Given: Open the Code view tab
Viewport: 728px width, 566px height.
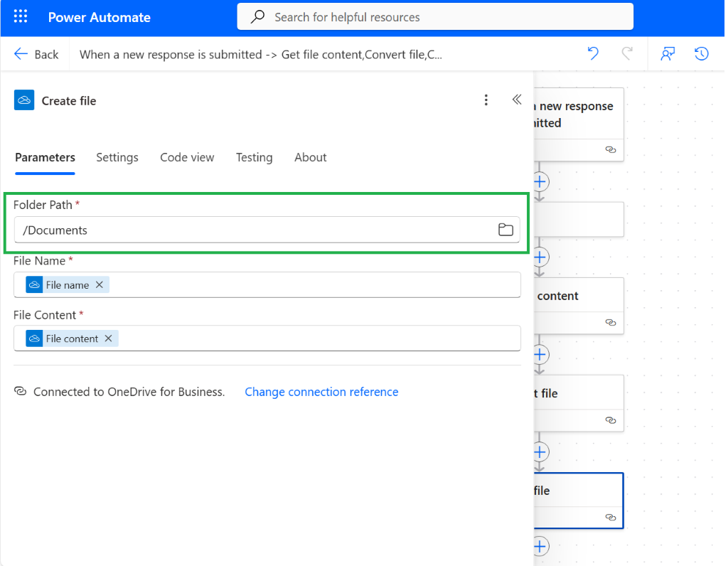Looking at the screenshot, I should pos(187,157).
